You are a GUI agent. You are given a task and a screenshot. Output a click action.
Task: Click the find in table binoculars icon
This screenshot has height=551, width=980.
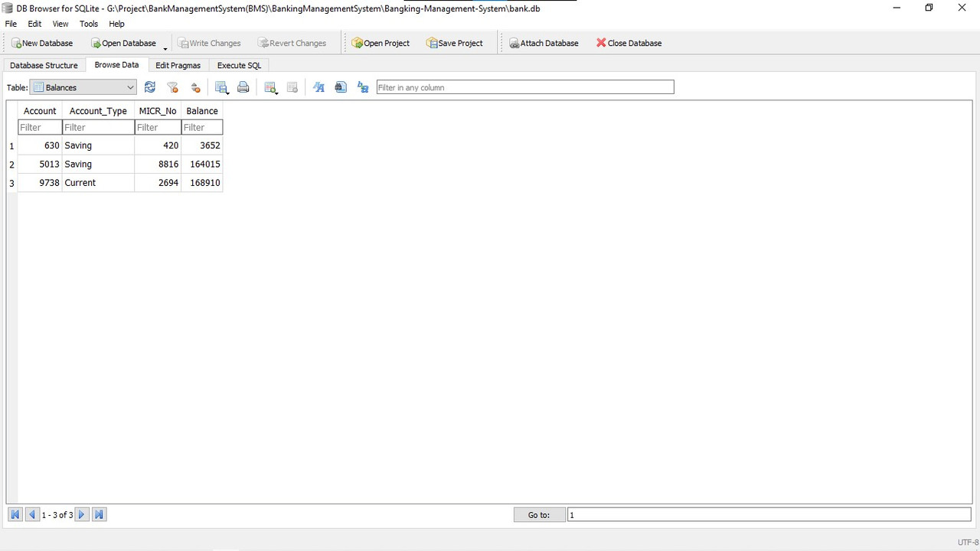pyautogui.click(x=341, y=87)
